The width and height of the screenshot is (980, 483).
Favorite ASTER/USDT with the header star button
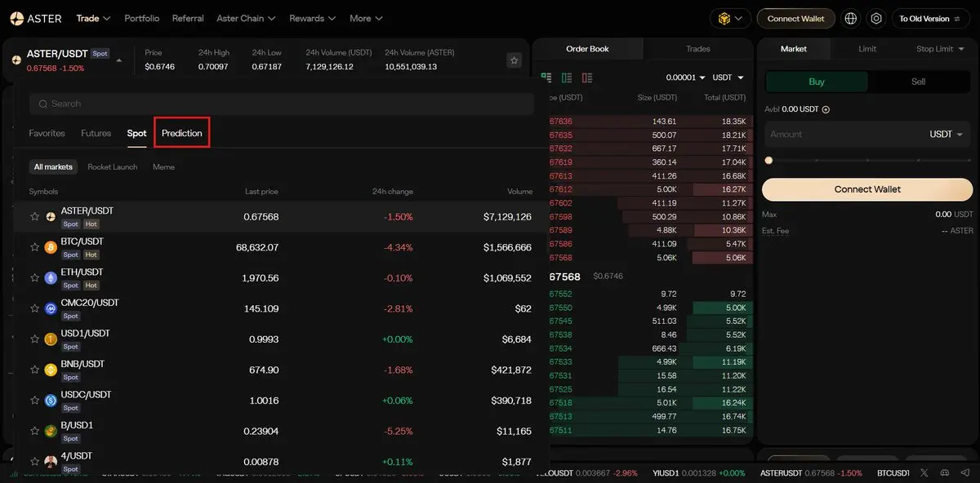tap(514, 60)
